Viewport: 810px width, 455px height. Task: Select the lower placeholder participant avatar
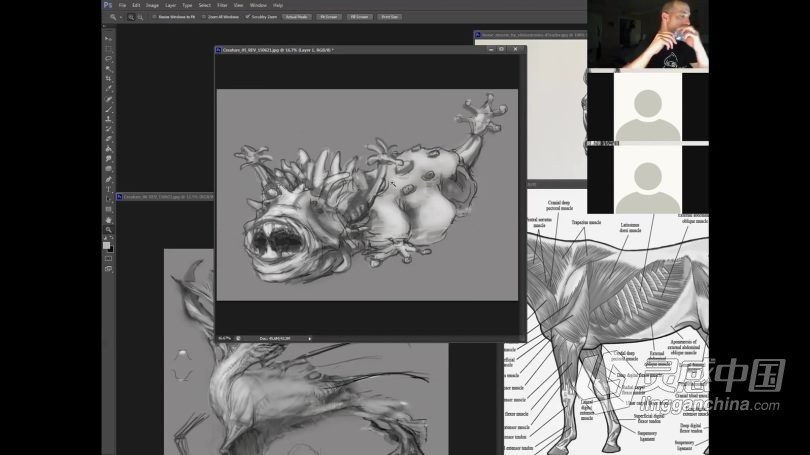pyautogui.click(x=648, y=179)
